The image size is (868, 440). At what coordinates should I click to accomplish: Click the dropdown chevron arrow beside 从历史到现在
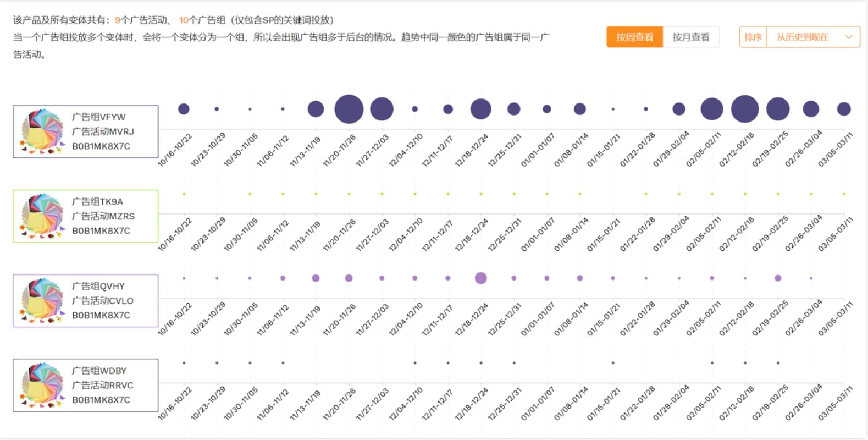848,37
